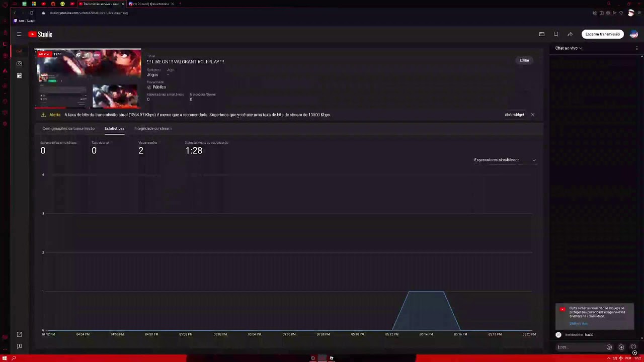Open a new browser tab

(180, 4)
